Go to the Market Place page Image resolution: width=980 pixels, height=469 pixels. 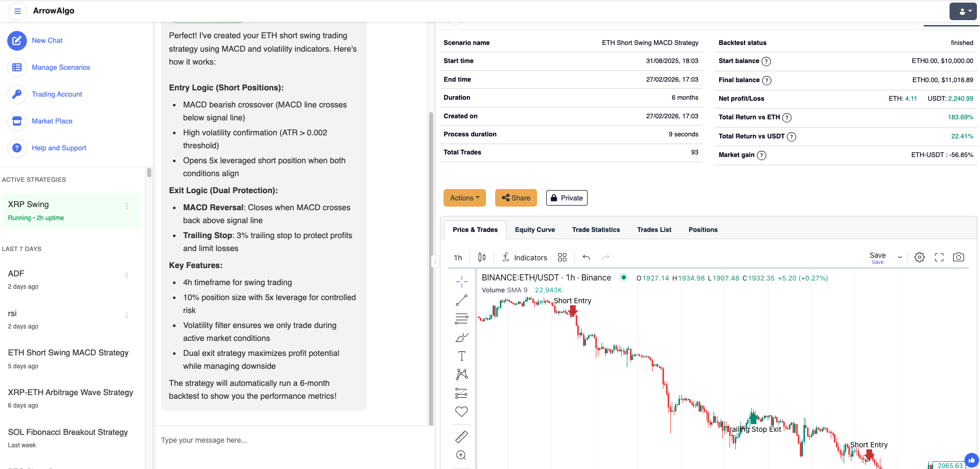52,121
